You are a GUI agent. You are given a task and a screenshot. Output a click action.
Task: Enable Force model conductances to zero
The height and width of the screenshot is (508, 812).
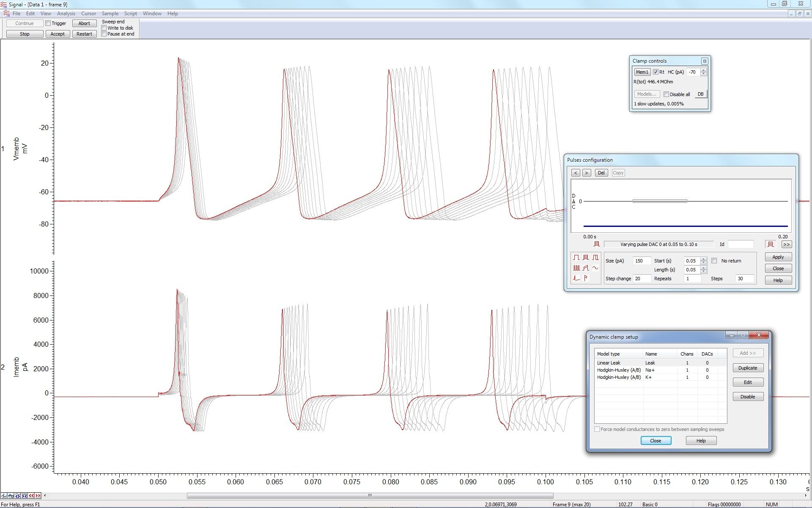(x=597, y=429)
